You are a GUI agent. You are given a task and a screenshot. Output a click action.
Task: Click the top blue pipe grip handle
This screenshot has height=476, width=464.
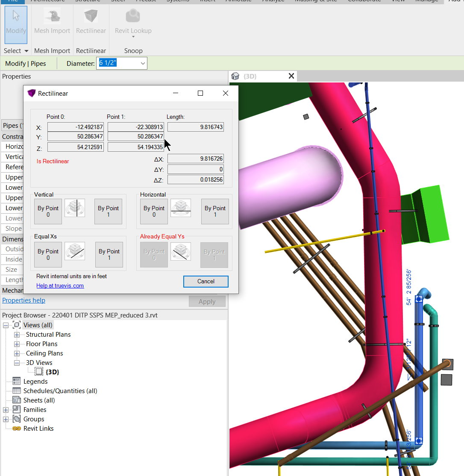(419, 299)
